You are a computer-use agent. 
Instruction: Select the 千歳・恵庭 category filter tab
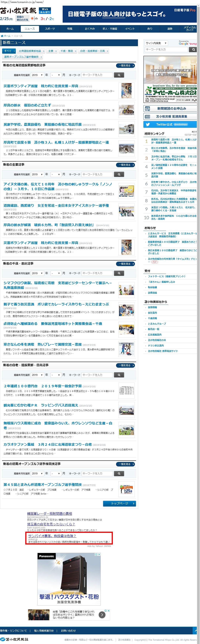coord(68,51)
